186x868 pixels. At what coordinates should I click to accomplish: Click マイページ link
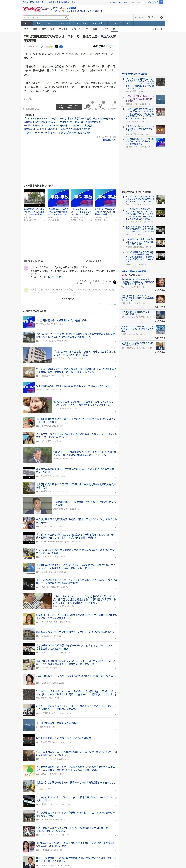(139, 18)
